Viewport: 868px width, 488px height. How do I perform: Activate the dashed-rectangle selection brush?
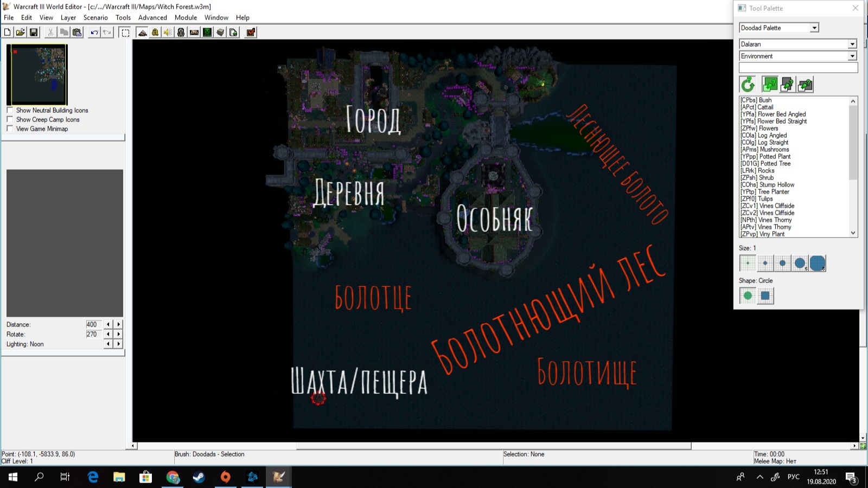point(125,33)
